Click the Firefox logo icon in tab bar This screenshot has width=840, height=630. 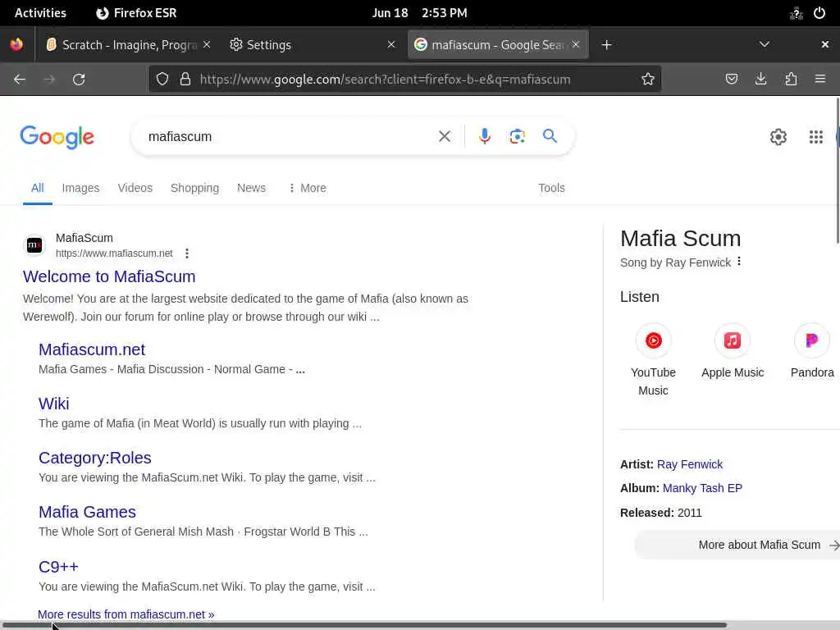pyautogui.click(x=16, y=44)
